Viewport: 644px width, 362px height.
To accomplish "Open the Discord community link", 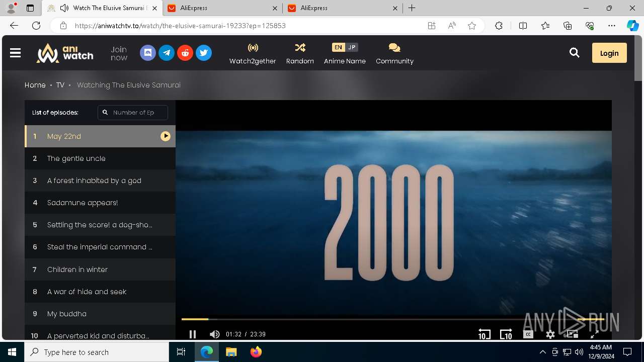I will [x=147, y=53].
